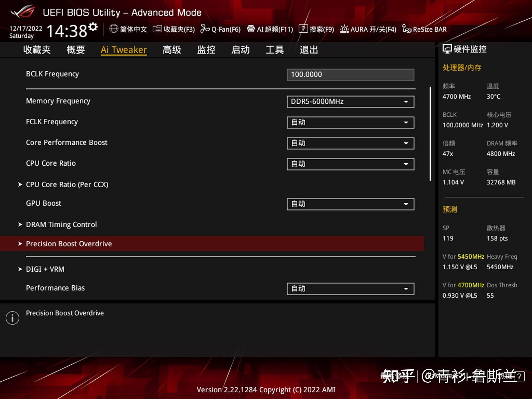Switch to the 高级 tab
Screen dimensions: 532x399
point(172,50)
